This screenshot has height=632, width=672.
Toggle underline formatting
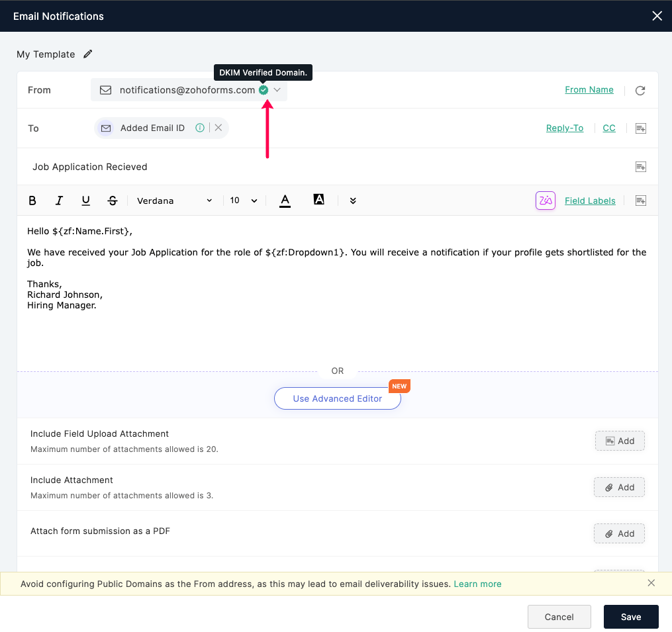point(85,201)
